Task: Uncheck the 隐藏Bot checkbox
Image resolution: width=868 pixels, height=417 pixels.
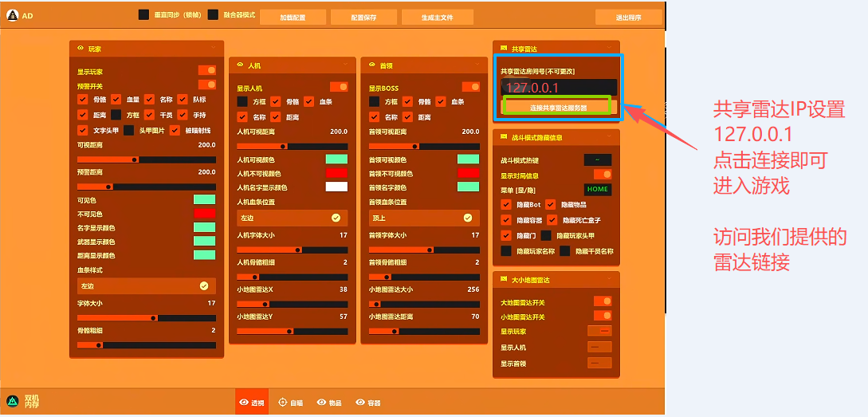Action: click(505, 205)
